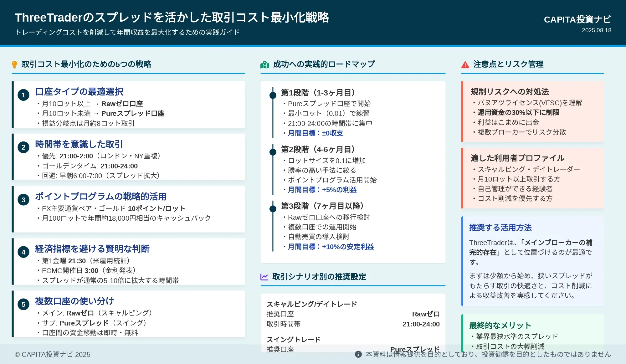Viewport: 626px width, 364px height.
Task: Click the line about 18,000円相当のキャッシュバック
Action: (x=124, y=218)
